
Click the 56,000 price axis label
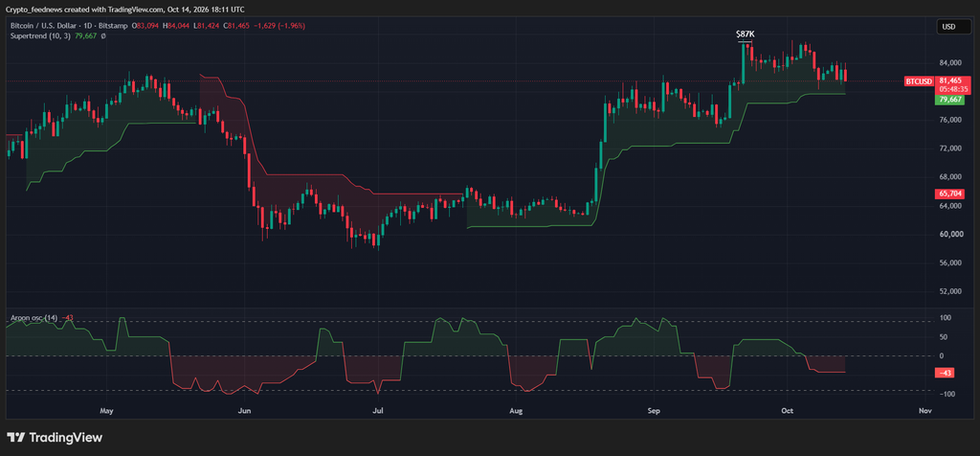pyautogui.click(x=950, y=263)
